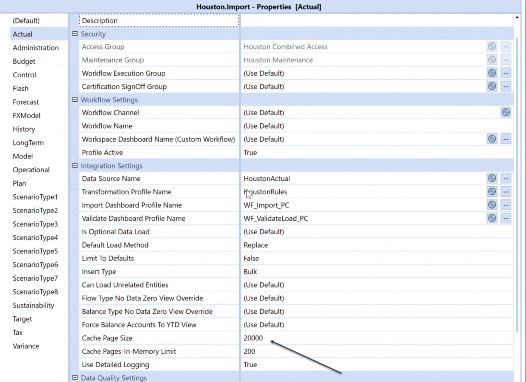Click the ellipsis button in Access Group row
526x382 pixels.
[506, 47]
